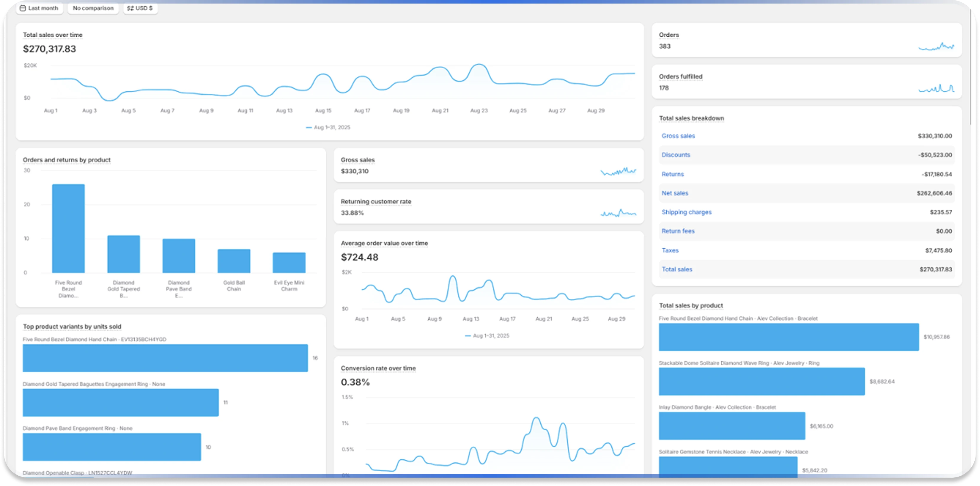Open the Last month date range picker
980x486 pixels.
pos(39,8)
